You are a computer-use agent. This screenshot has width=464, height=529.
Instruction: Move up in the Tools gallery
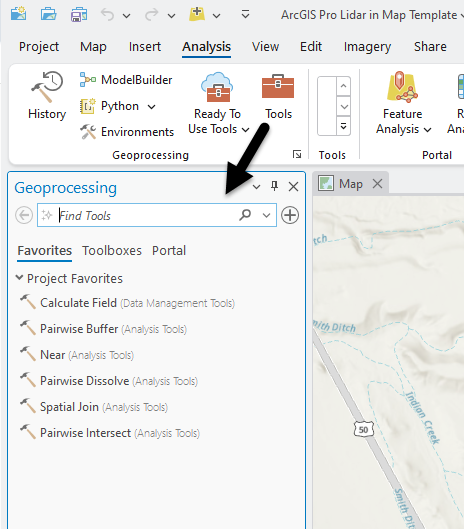click(x=344, y=86)
